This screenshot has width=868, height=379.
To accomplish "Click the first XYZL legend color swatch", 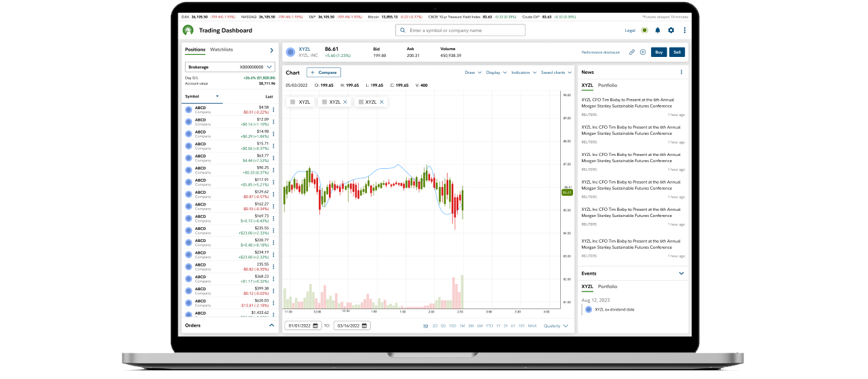I will coord(292,102).
